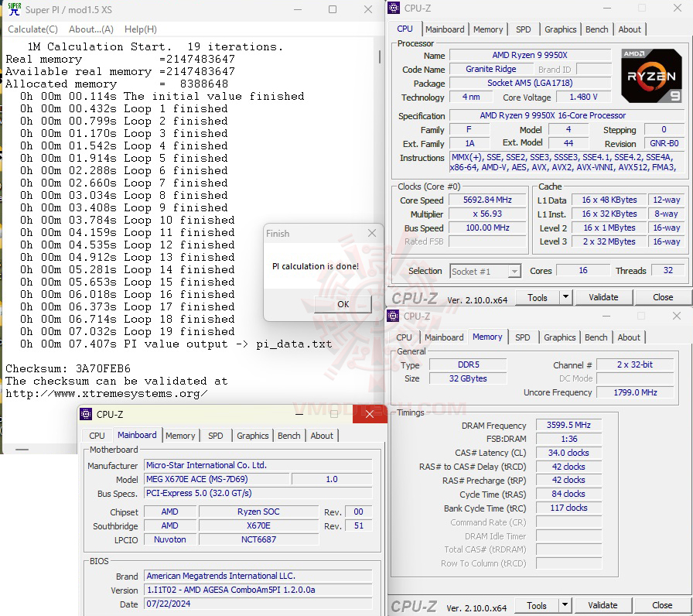This screenshot has width=693, height=616.
Task: Click Tools button in CPU-Z CPU window
Action: coord(537,298)
